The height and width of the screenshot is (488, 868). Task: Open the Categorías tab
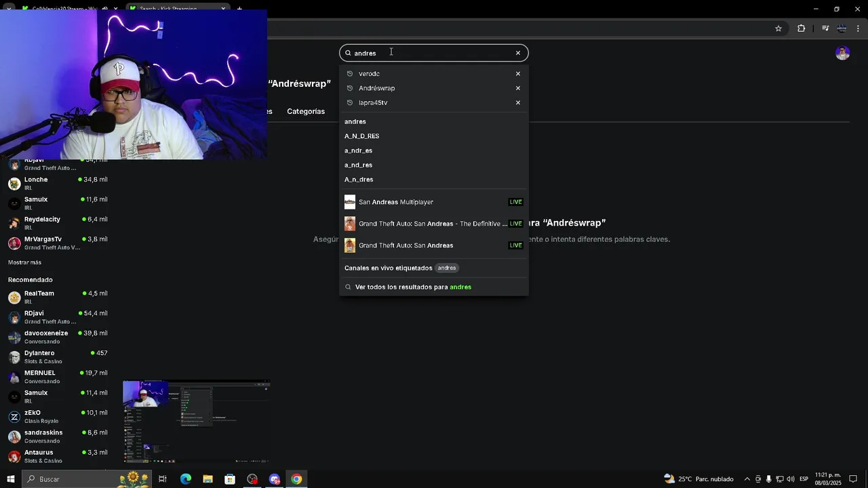(306, 111)
